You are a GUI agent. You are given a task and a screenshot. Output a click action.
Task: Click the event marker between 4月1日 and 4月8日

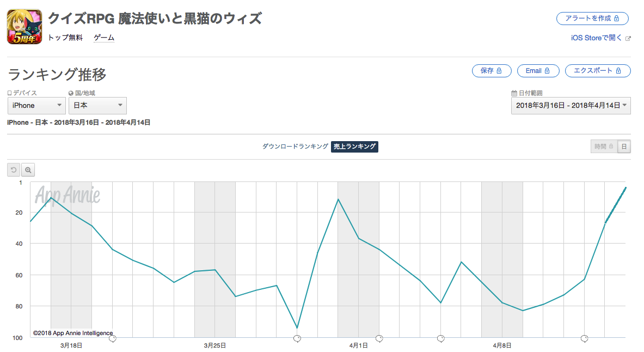(x=441, y=339)
